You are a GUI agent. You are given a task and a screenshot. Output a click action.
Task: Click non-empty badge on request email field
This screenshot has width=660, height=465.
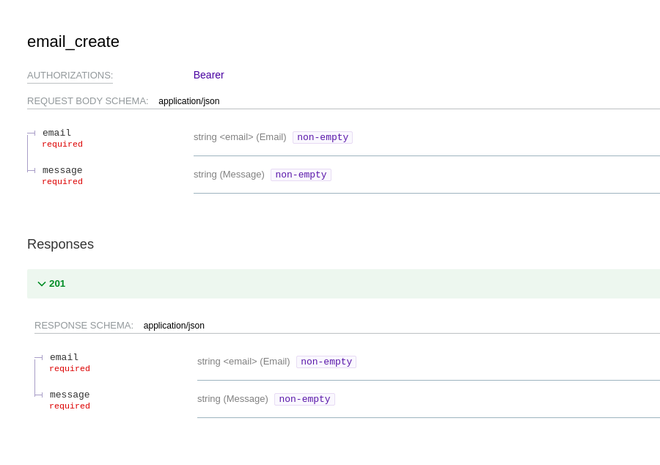[x=322, y=137]
